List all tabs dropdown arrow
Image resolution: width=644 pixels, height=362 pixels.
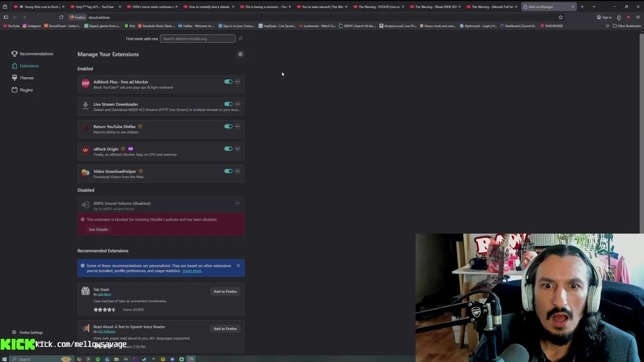(594, 7)
